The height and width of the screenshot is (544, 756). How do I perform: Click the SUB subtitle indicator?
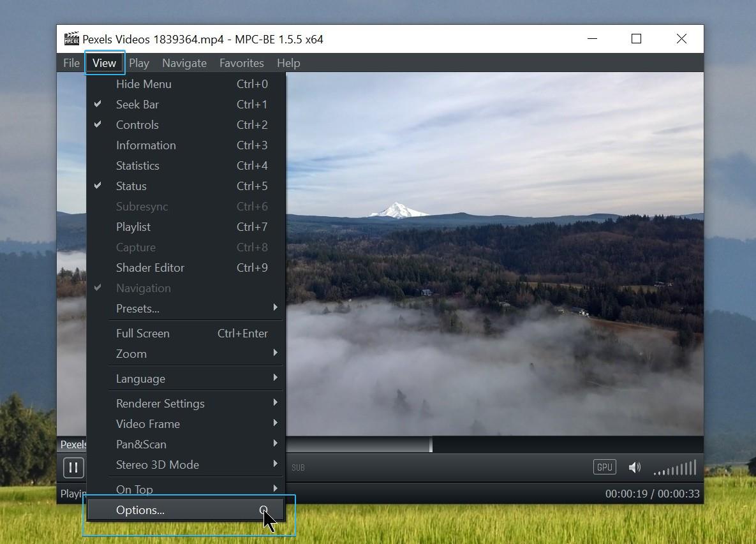click(297, 467)
